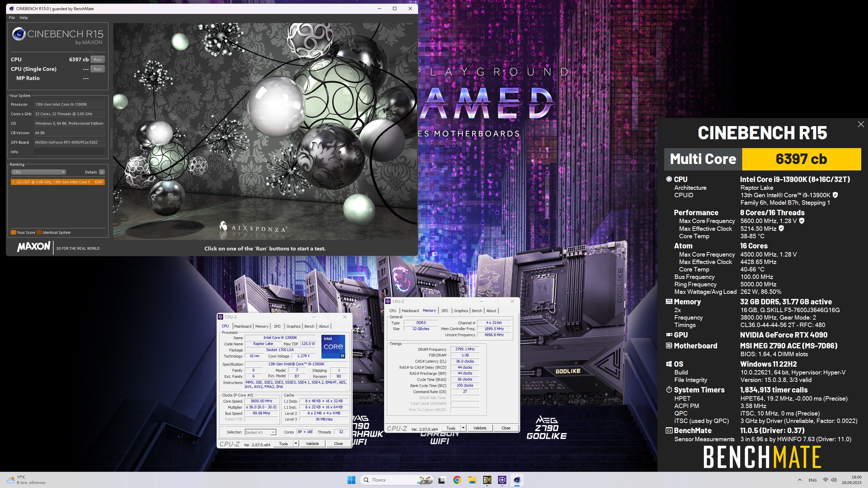868x488 pixels.
Task: Click the right CPU-Z title bar icon
Action: tap(389, 301)
